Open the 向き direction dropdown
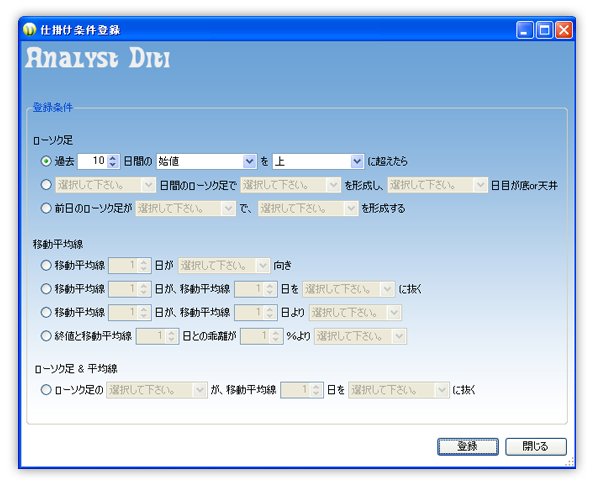Screen dimensions: 600x490 pyautogui.click(x=224, y=265)
